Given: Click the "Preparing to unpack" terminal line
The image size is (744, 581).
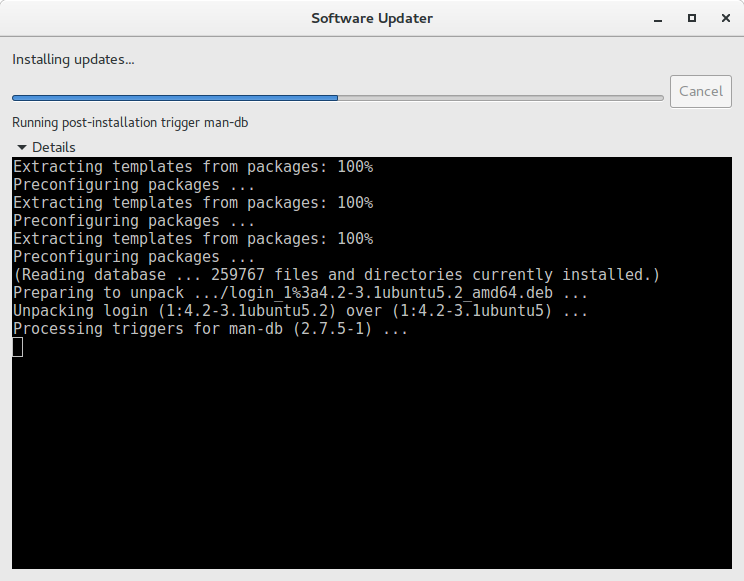Looking at the screenshot, I should coord(300,293).
